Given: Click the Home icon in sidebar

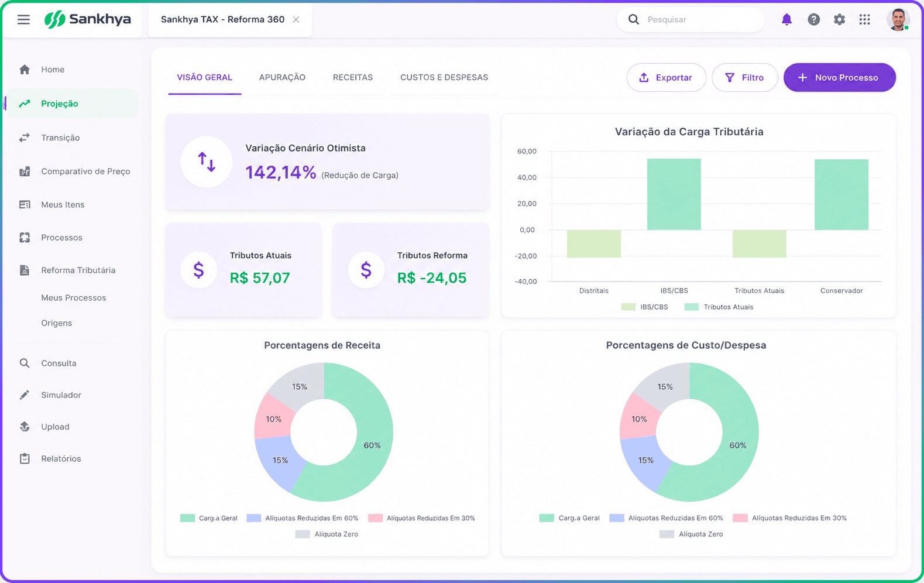Looking at the screenshot, I should [x=25, y=70].
